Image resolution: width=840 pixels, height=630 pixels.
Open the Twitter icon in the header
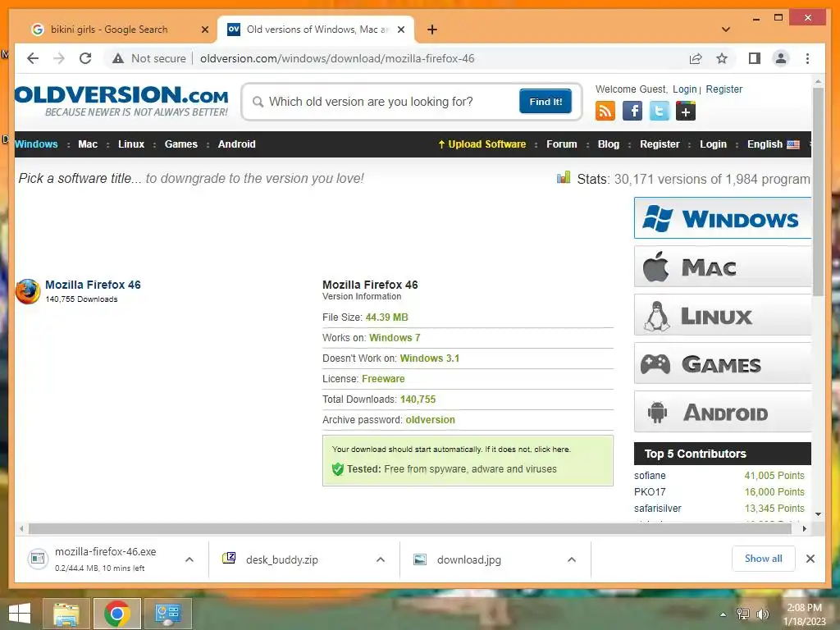pos(659,111)
